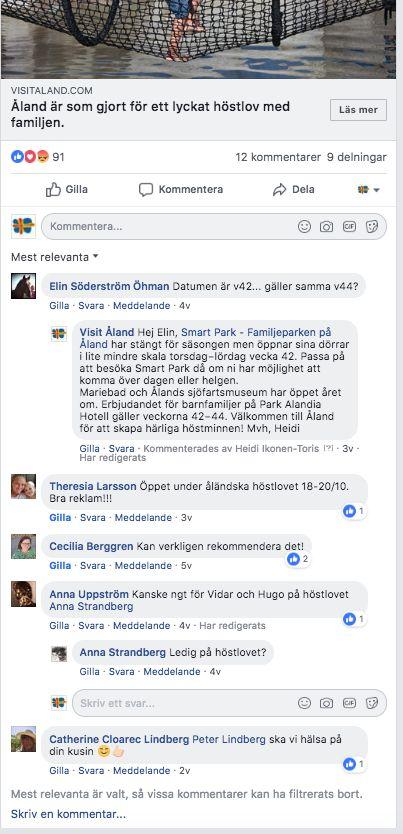Click the like count on Cecilia Berggren's comment

tap(297, 559)
